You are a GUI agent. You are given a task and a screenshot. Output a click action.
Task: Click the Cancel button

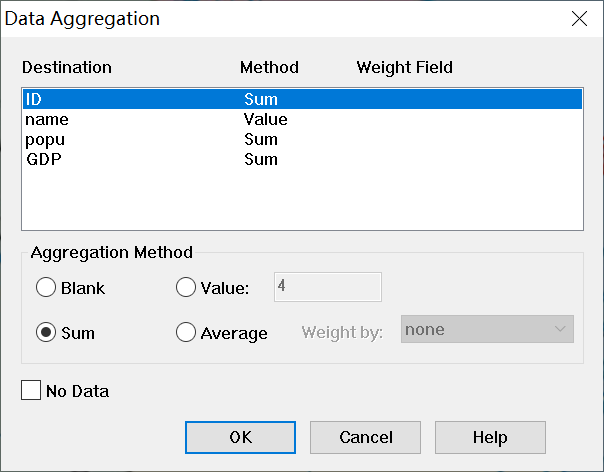coord(365,437)
